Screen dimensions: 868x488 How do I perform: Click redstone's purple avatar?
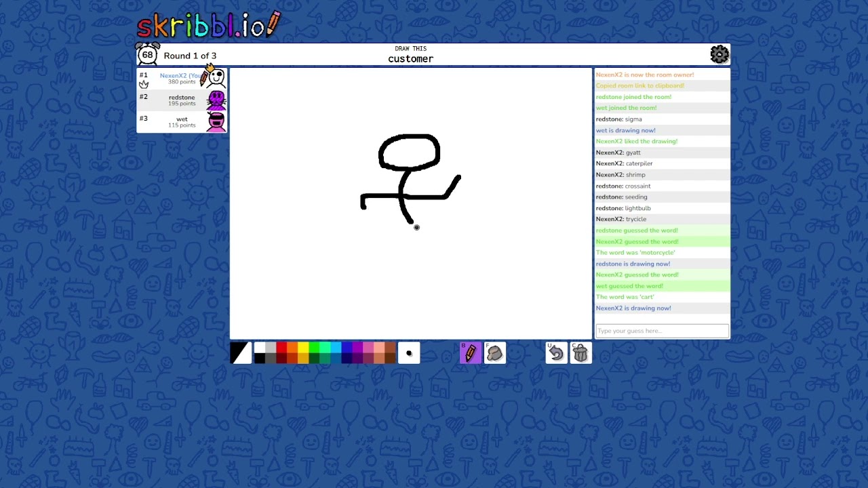point(216,100)
